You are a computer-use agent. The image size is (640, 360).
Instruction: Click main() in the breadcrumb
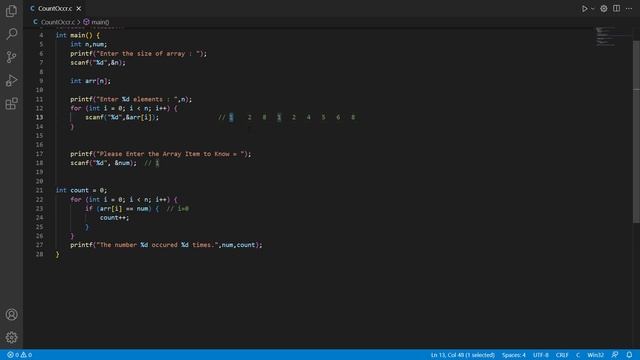point(100,22)
